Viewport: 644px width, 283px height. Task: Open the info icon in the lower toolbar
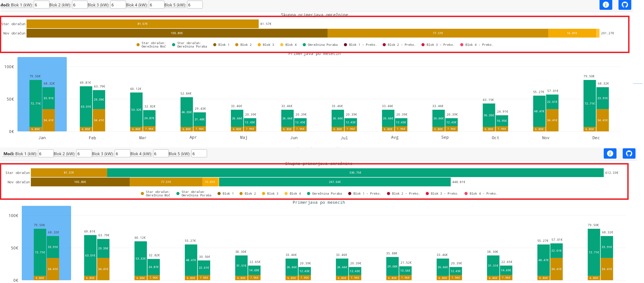click(610, 153)
